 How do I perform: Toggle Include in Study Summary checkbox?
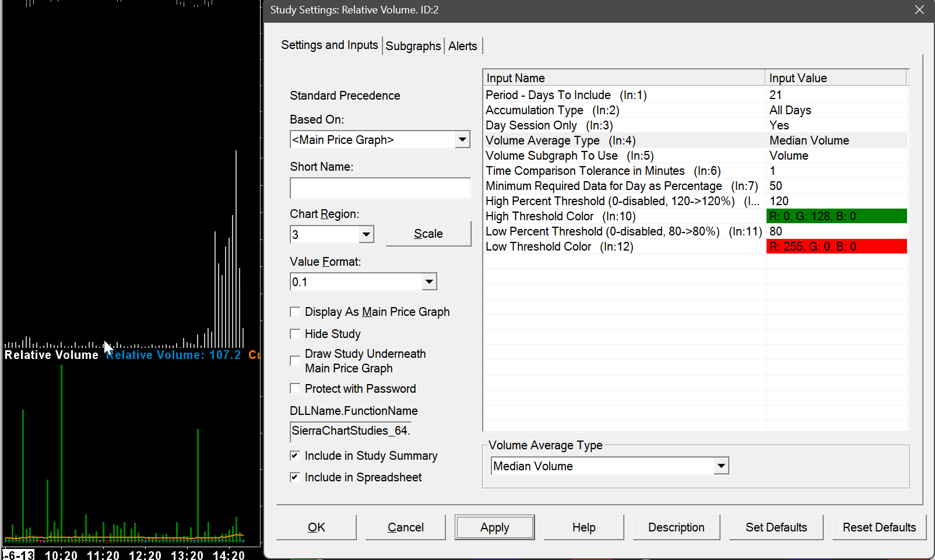pyautogui.click(x=296, y=456)
